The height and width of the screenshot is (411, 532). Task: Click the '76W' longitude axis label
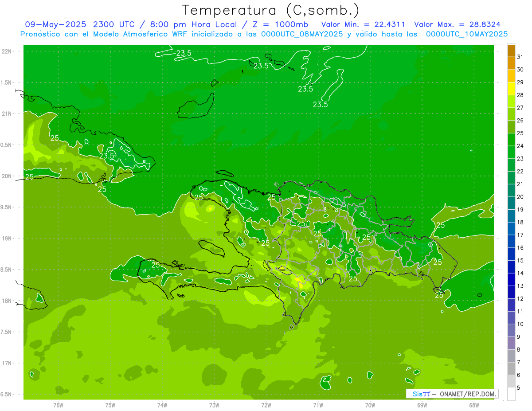[x=58, y=405]
